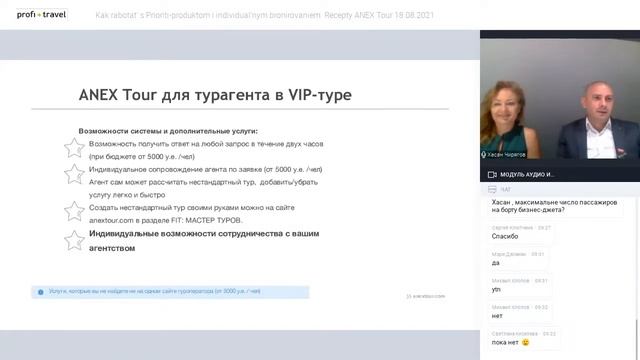The width and height of the screenshot is (640, 360).
Task: Select the webinar title text in the header
Action: point(264,16)
